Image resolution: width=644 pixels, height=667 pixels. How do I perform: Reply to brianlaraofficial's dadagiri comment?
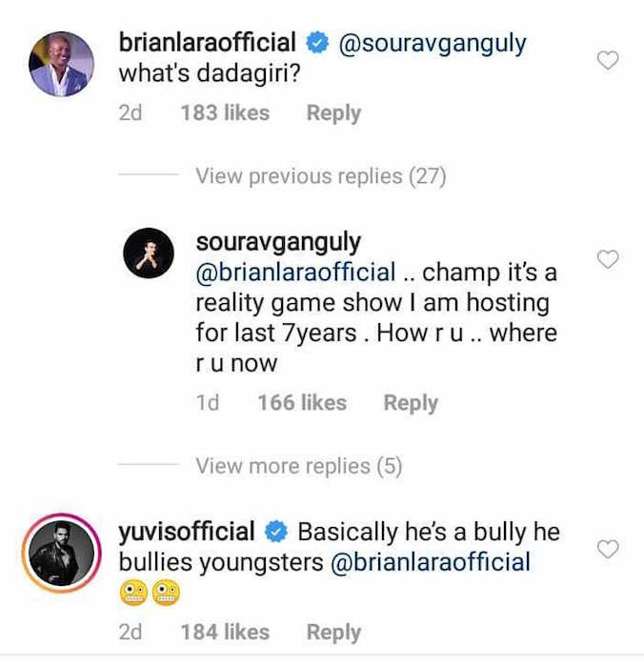333,113
